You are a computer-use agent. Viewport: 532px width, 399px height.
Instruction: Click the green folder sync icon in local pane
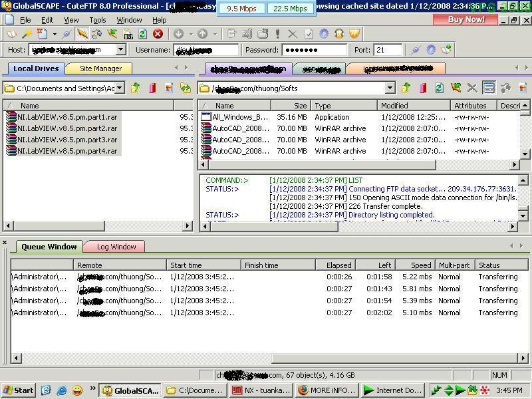click(x=186, y=88)
